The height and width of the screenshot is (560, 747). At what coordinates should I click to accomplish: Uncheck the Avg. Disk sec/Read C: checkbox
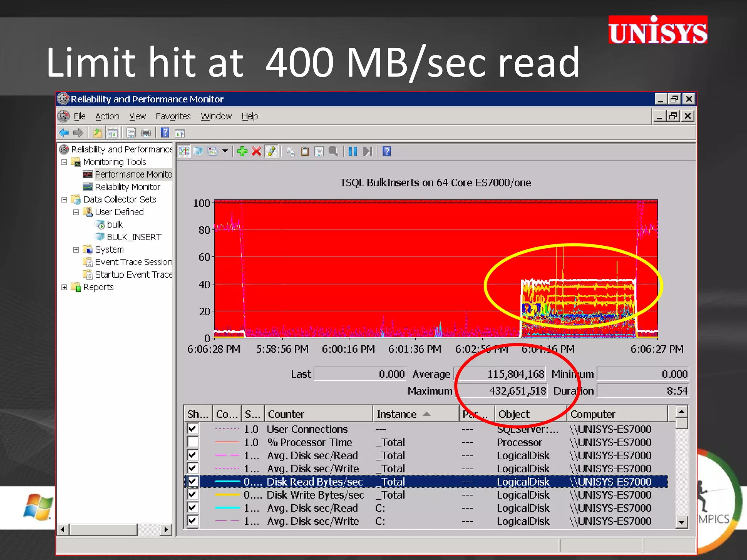193,507
